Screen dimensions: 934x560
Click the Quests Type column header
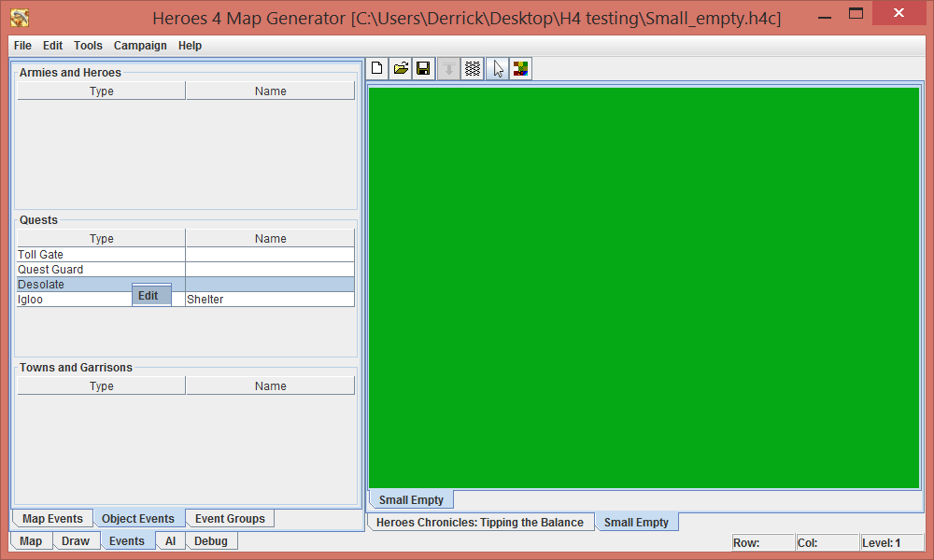[101, 238]
